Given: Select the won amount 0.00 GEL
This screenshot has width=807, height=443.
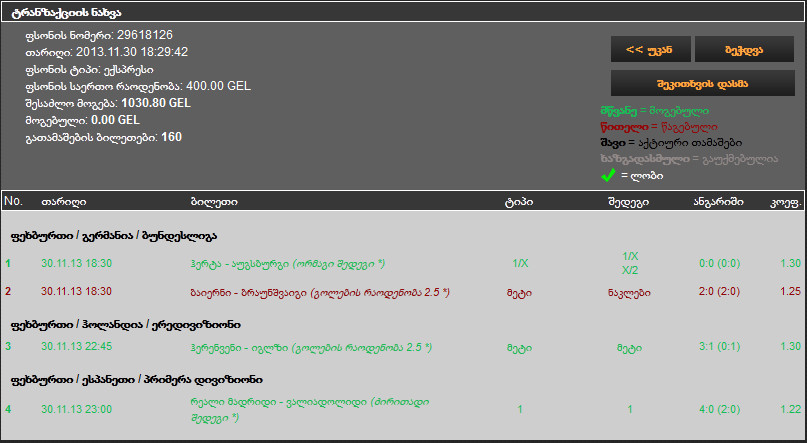Looking at the screenshot, I should coord(115,120).
